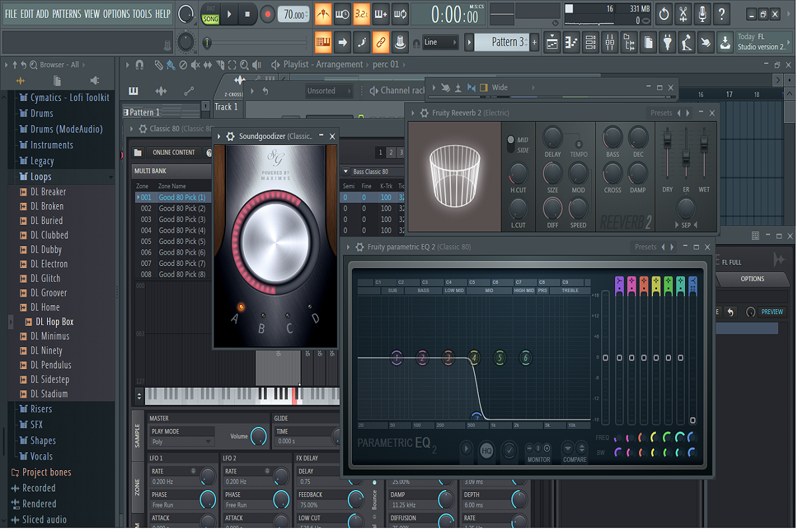Click the typing keyboard to piano icon
Screen dimensions: 798x532
pyautogui.click(x=323, y=43)
